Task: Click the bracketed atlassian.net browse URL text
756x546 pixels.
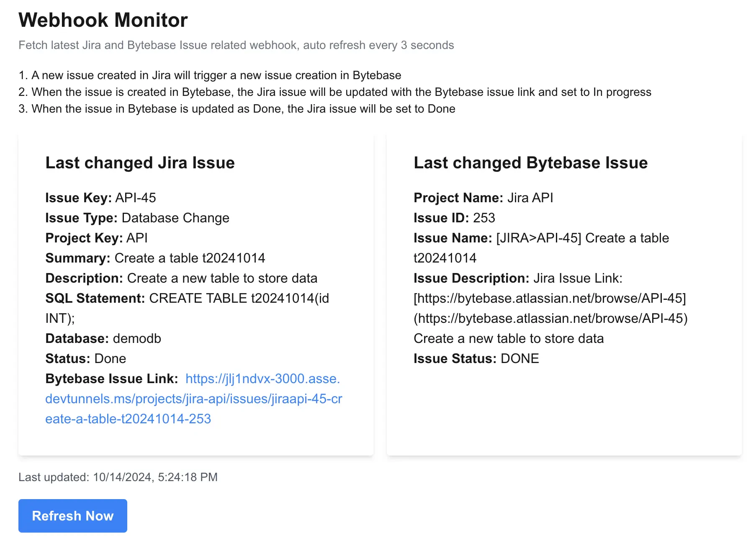Action: coord(550,298)
